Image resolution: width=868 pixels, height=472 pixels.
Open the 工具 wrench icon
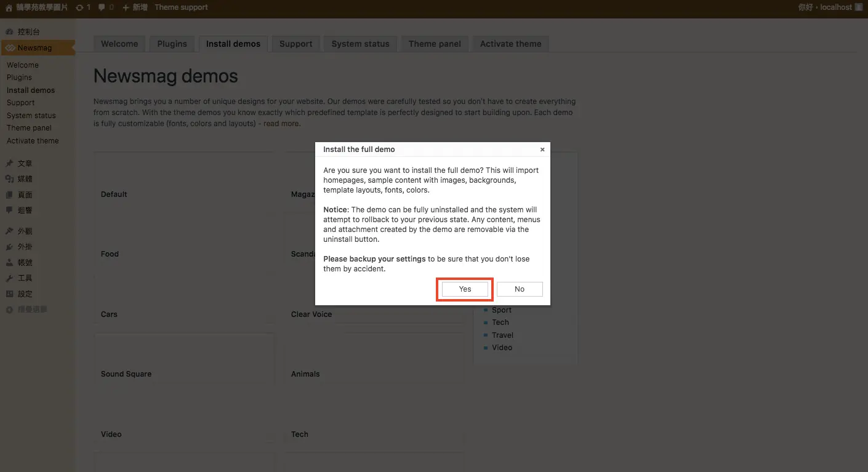pos(9,278)
